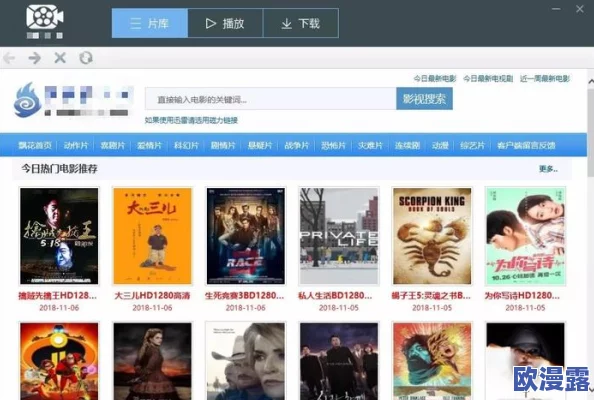
Task: Open 近一周最新电影 link
Action: click(x=545, y=78)
